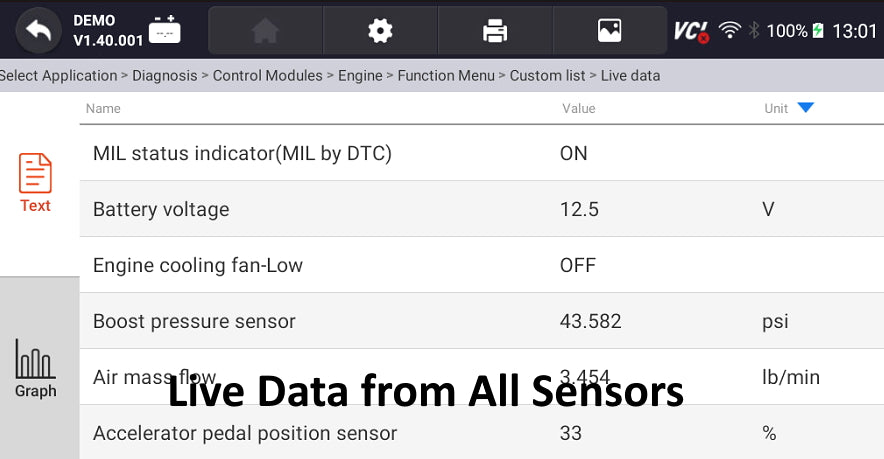This screenshot has height=459, width=884.
Task: Tap the Wi-Fi status icon
Action: (x=729, y=31)
